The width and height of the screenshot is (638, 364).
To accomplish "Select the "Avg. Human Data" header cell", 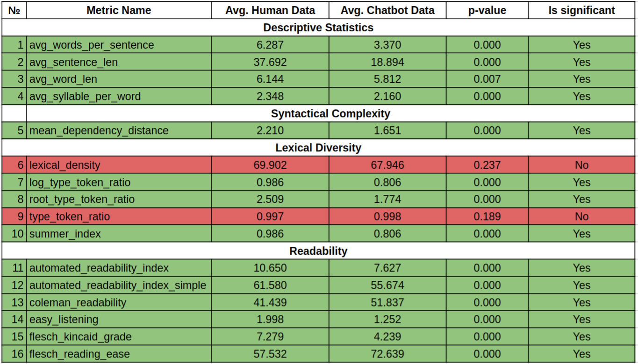I will pos(270,10).
